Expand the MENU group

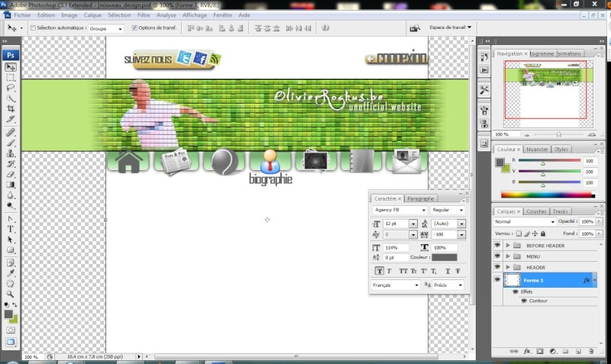(x=508, y=256)
